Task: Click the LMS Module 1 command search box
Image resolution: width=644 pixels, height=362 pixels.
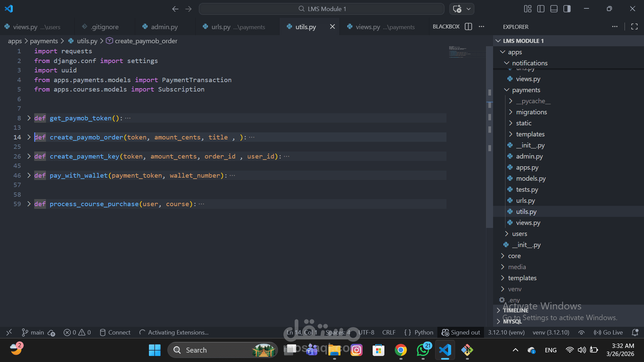Action: (x=321, y=9)
